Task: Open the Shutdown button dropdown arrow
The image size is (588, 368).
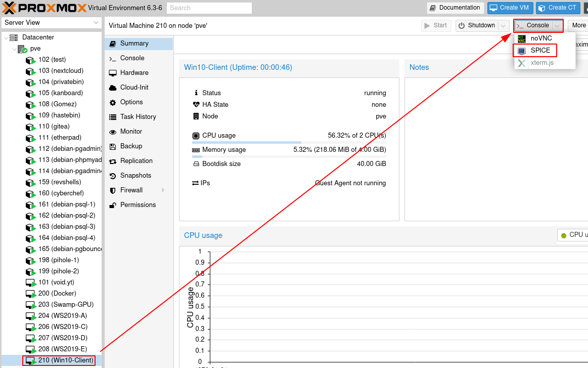Action: click(x=503, y=25)
